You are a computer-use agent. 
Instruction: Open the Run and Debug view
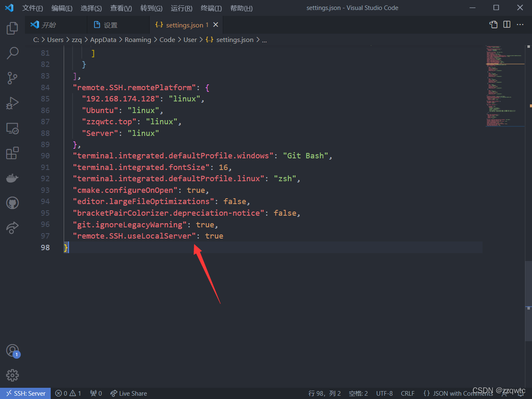(12, 103)
